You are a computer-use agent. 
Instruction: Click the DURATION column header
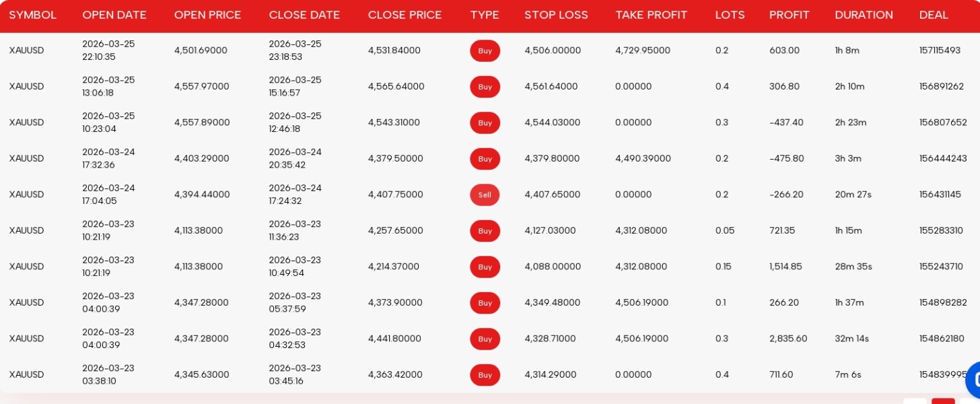click(x=864, y=15)
